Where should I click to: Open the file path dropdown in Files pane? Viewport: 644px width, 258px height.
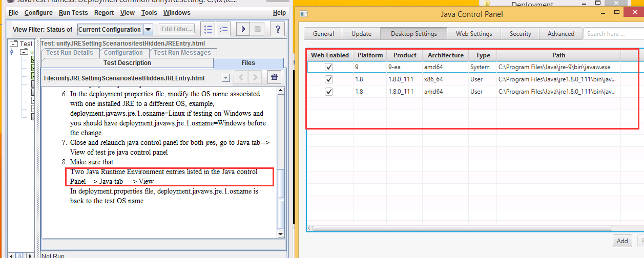[225, 78]
